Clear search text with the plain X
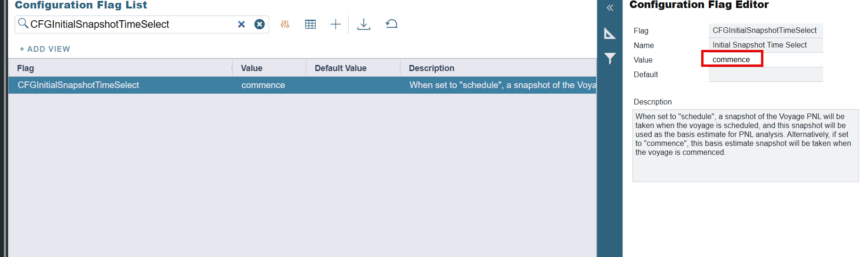The height and width of the screenshot is (257, 868). click(x=241, y=24)
